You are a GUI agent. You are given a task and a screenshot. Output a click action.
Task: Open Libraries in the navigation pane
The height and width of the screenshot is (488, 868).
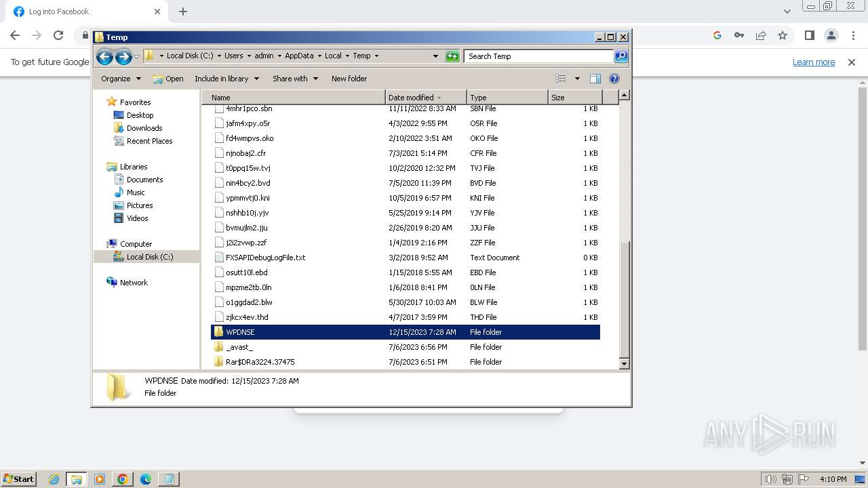pyautogui.click(x=134, y=167)
